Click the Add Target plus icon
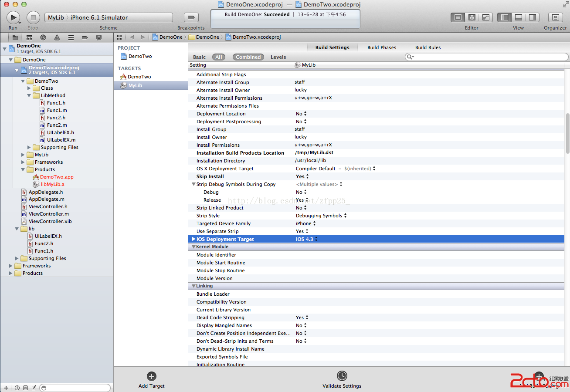570x392 pixels. (152, 376)
